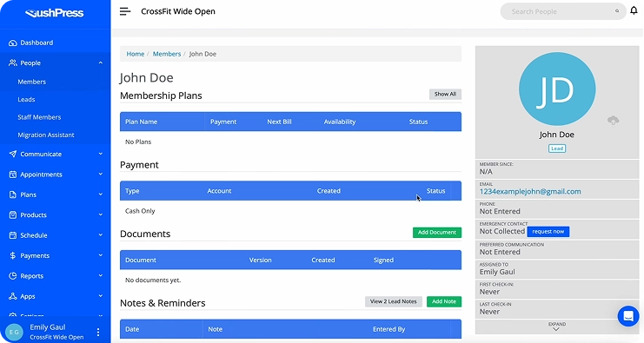This screenshot has height=343, width=644.
Task: Click the Plans document icon
Action: point(13,195)
